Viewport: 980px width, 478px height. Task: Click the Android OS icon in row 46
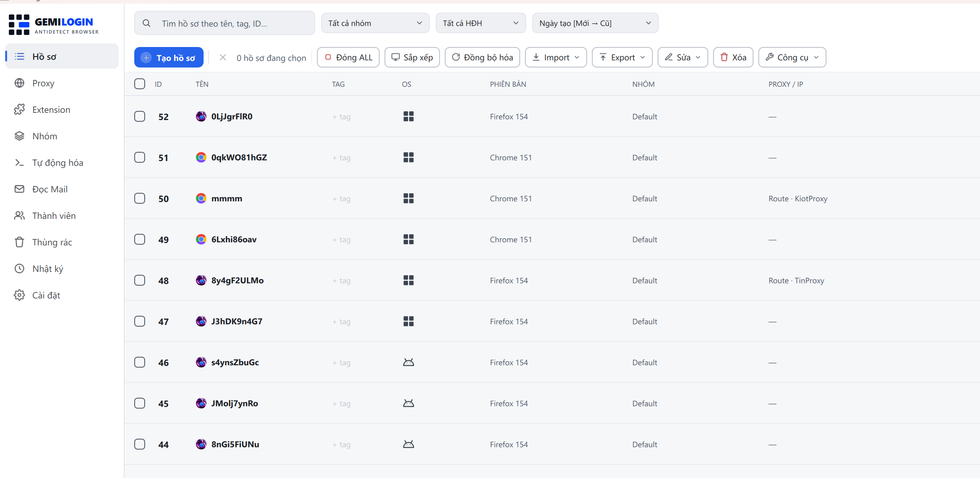pyautogui.click(x=408, y=362)
